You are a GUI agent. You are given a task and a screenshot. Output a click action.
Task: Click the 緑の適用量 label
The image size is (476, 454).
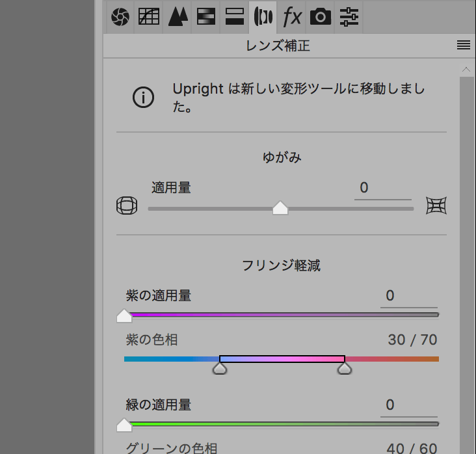pos(159,405)
